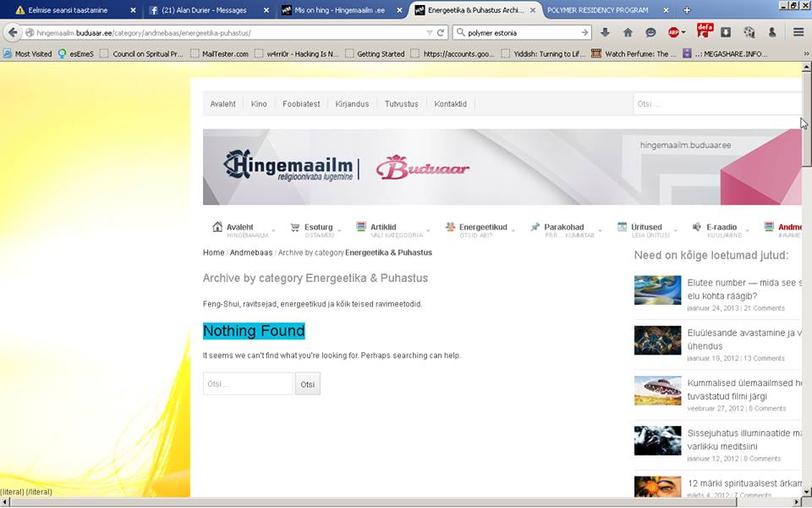Click the top-right Otsi search field
Image resolution: width=812 pixels, height=508 pixels.
pos(717,103)
